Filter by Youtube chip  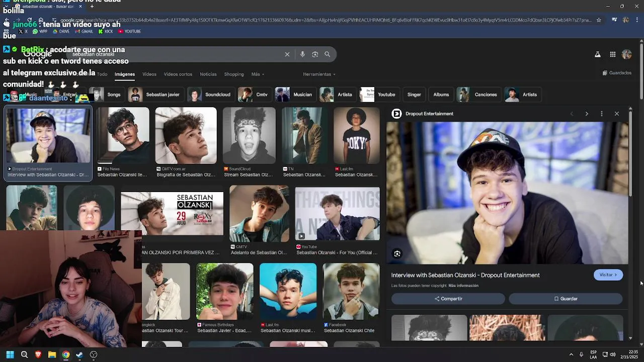(379, 95)
